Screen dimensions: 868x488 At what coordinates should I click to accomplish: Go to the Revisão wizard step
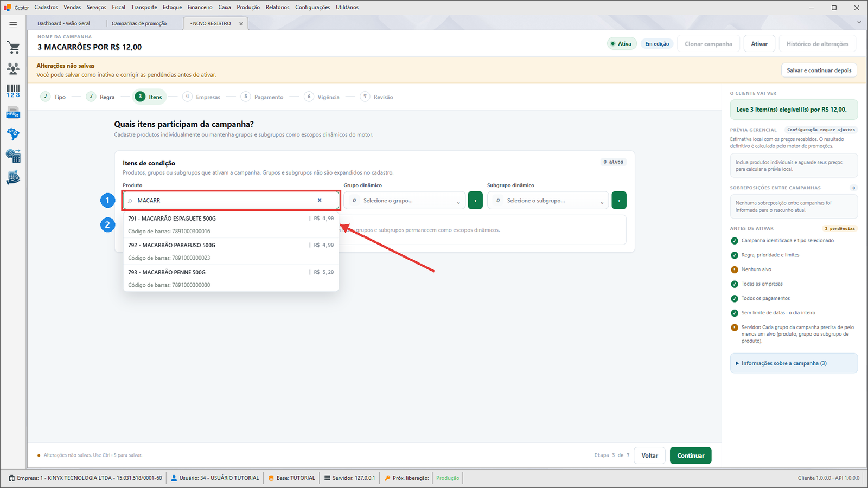(x=377, y=97)
